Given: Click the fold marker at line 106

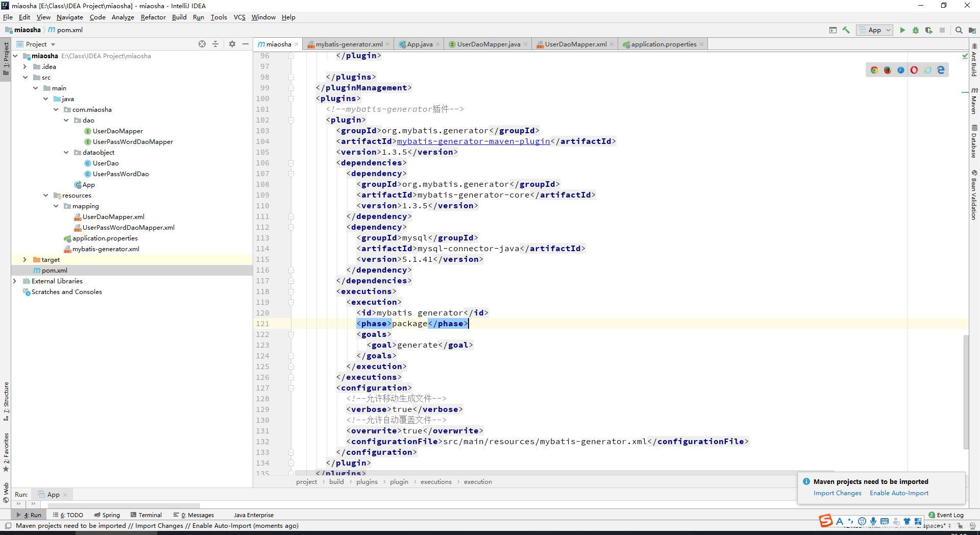Looking at the screenshot, I should (291, 163).
